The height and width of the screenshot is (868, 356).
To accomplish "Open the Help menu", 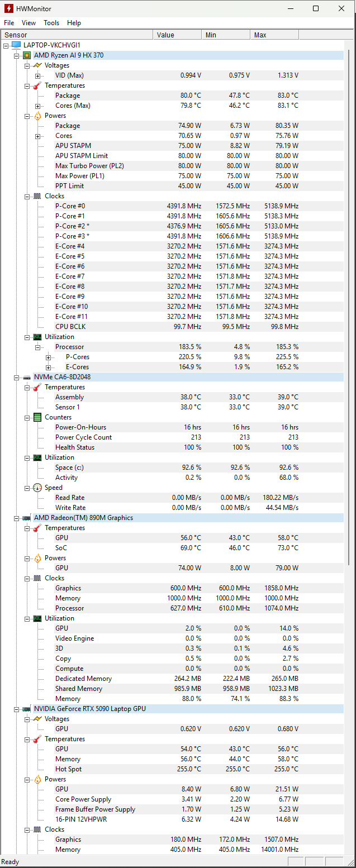I will click(74, 23).
